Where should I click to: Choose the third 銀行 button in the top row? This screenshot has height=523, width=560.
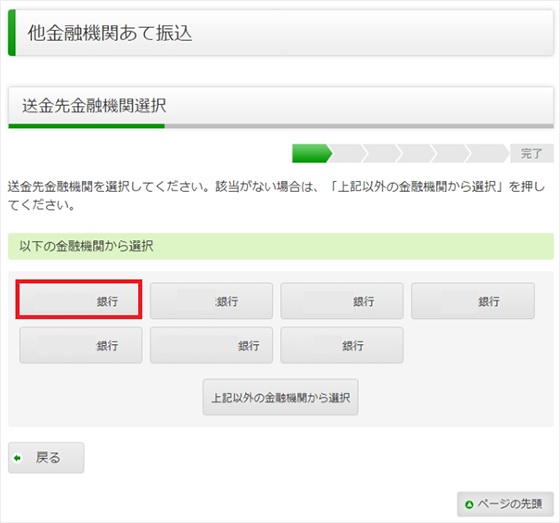(x=342, y=301)
